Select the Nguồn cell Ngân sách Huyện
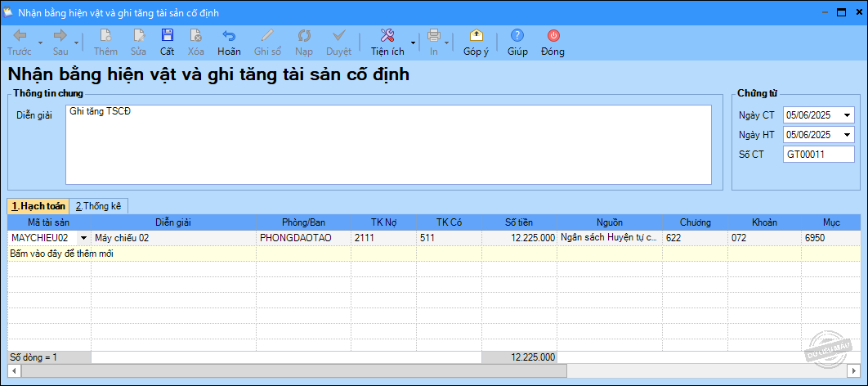The width and height of the screenshot is (868, 386). click(610, 238)
